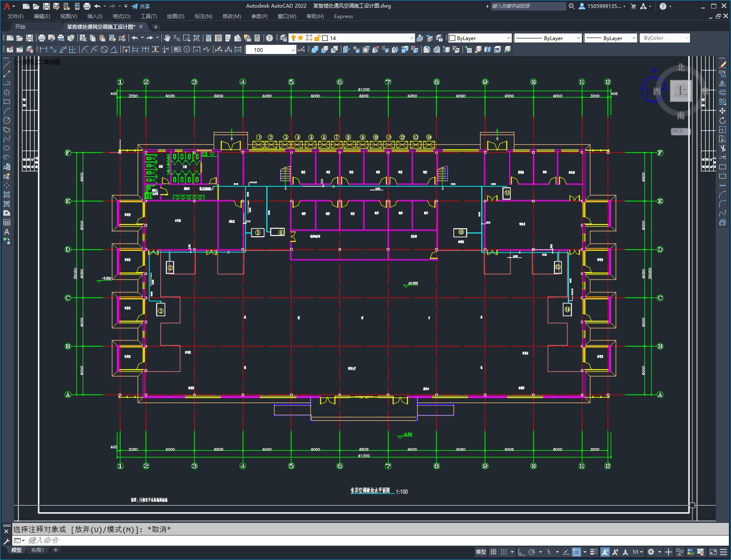Click the Help question mark toolbar icon
Viewport: 731px width, 560px height.
(269, 38)
